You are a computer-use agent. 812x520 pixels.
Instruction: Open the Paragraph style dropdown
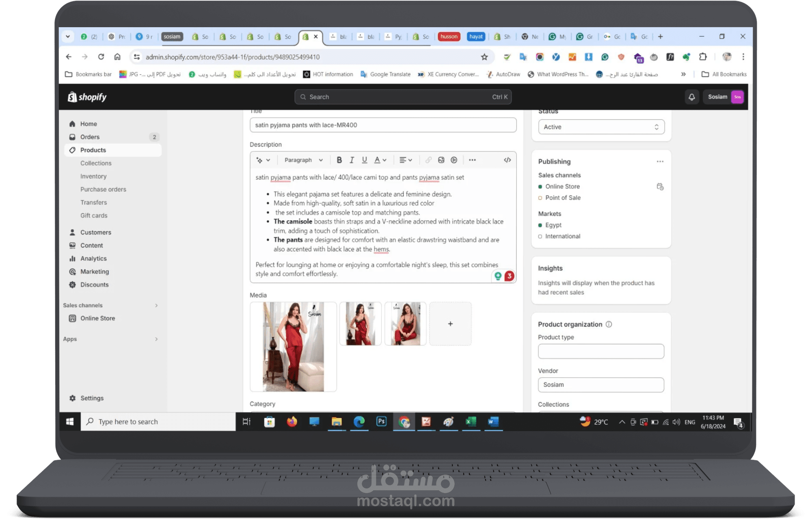(303, 160)
